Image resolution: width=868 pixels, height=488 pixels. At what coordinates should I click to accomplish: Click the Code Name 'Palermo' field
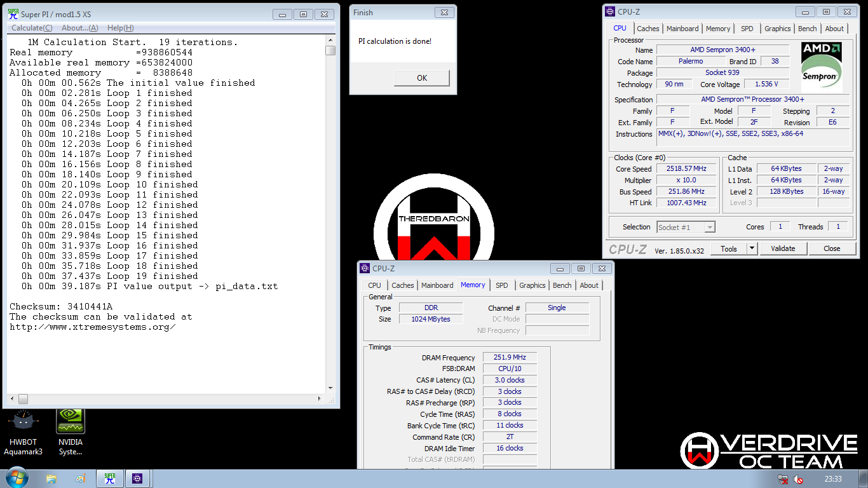point(691,61)
